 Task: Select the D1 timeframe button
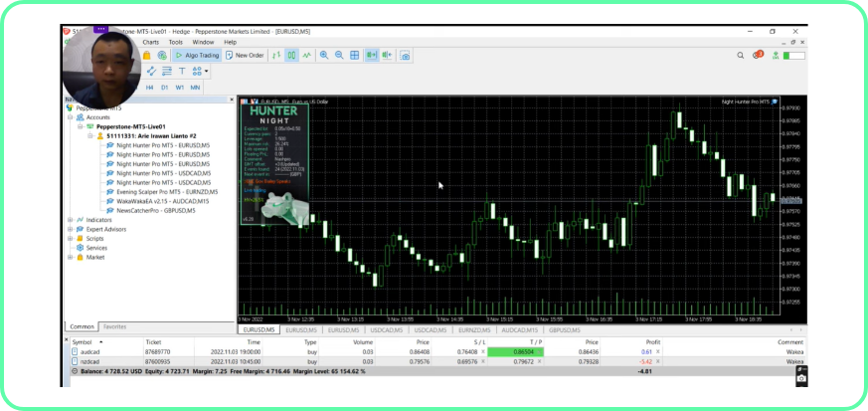pos(165,88)
